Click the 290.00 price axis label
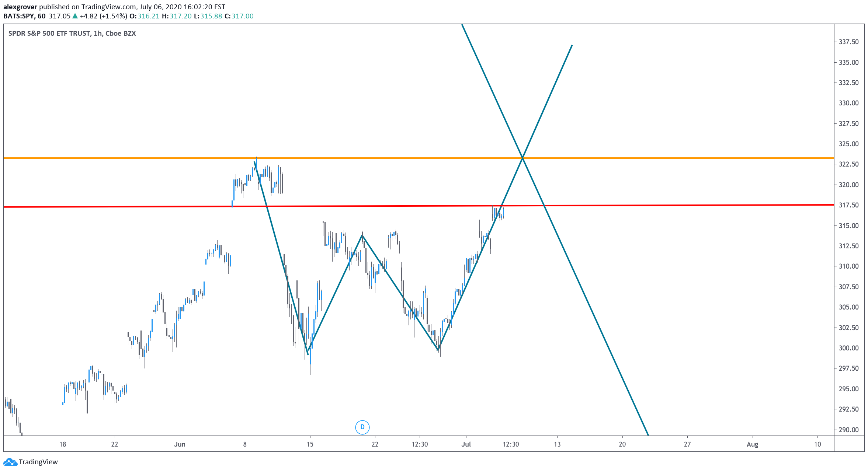Viewport: 868px width, 472px height. [x=848, y=430]
